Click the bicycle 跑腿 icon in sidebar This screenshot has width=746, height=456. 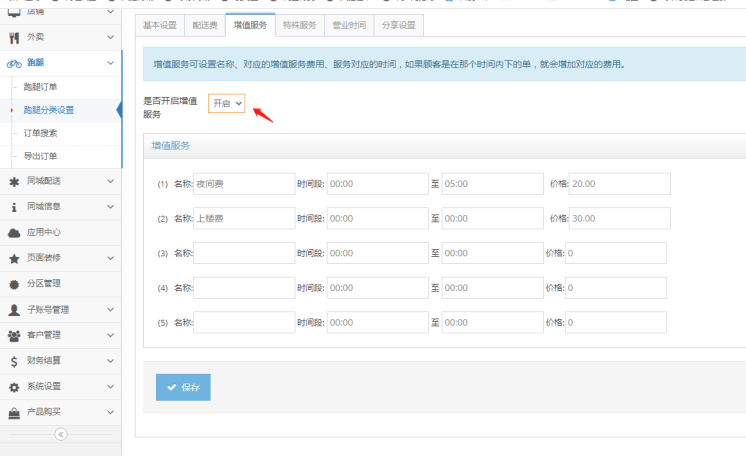14,63
